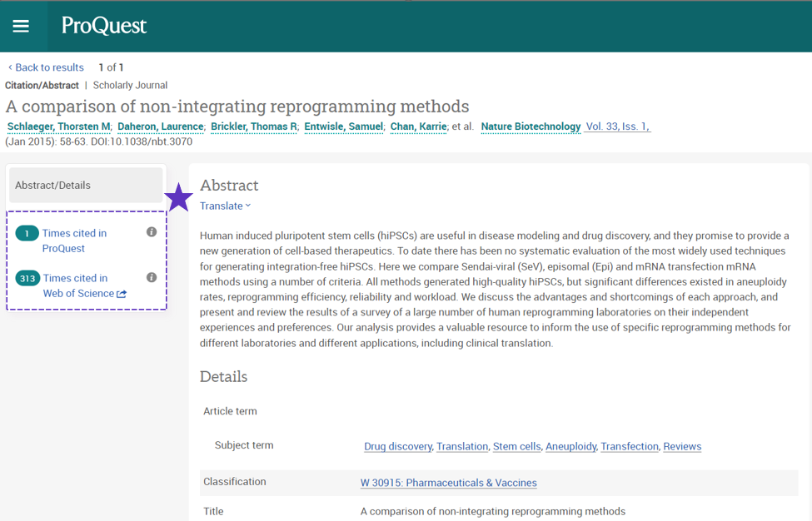Open W 30915 Pharmaceuticals & Vaccines classification

point(448,483)
